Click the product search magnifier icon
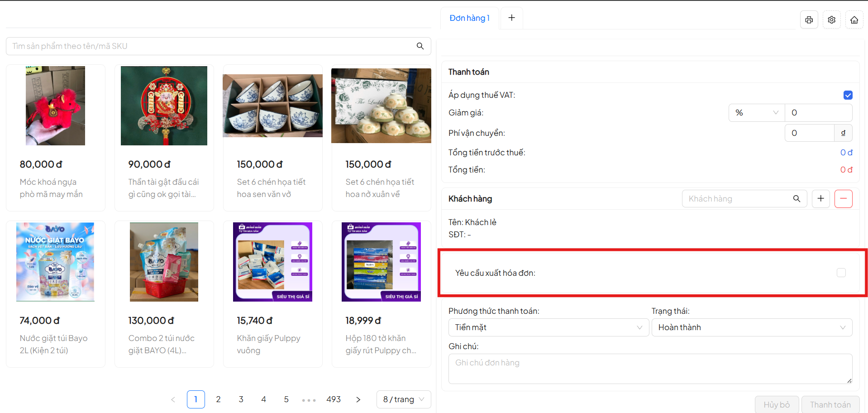Viewport: 868px width, 413px height. (x=420, y=46)
